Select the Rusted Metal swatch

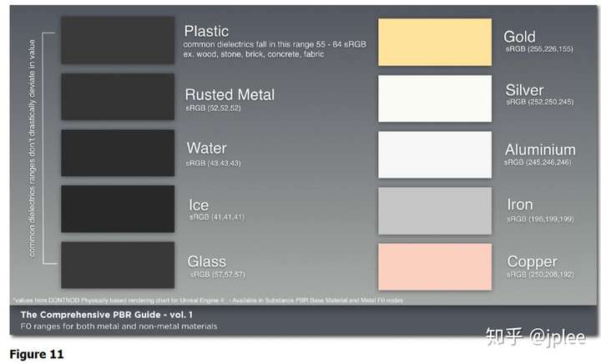(118, 97)
